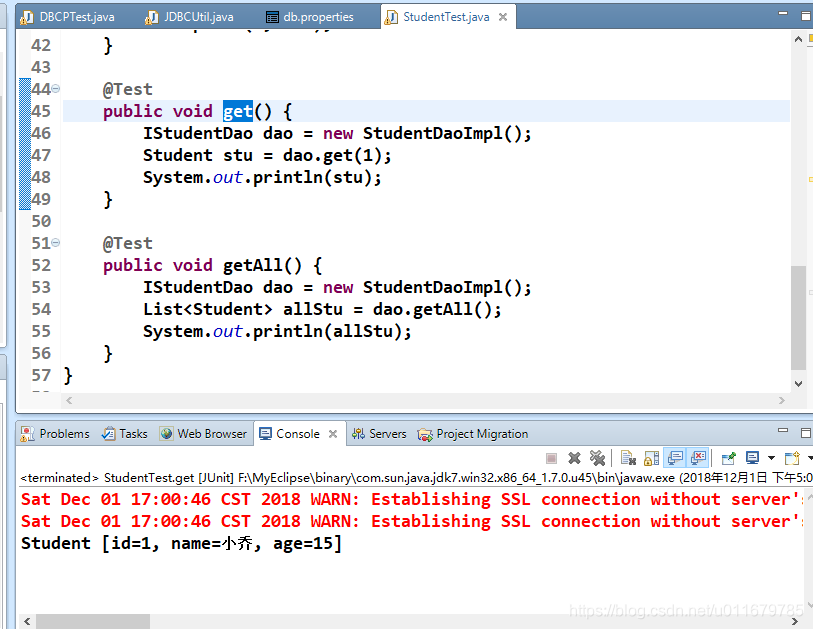Clear the Console output
This screenshot has width=813, height=629.
point(628,458)
